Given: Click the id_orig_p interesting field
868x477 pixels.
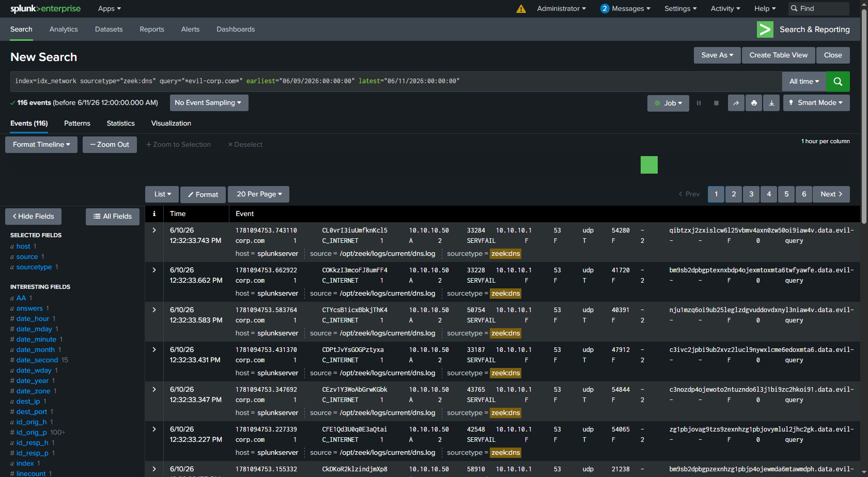Looking at the screenshot, I should point(32,433).
